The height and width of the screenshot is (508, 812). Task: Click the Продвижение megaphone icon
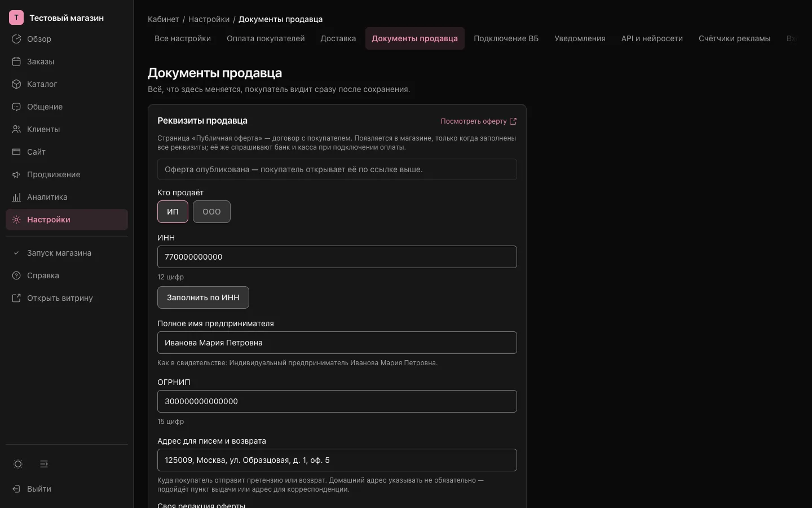pos(16,174)
